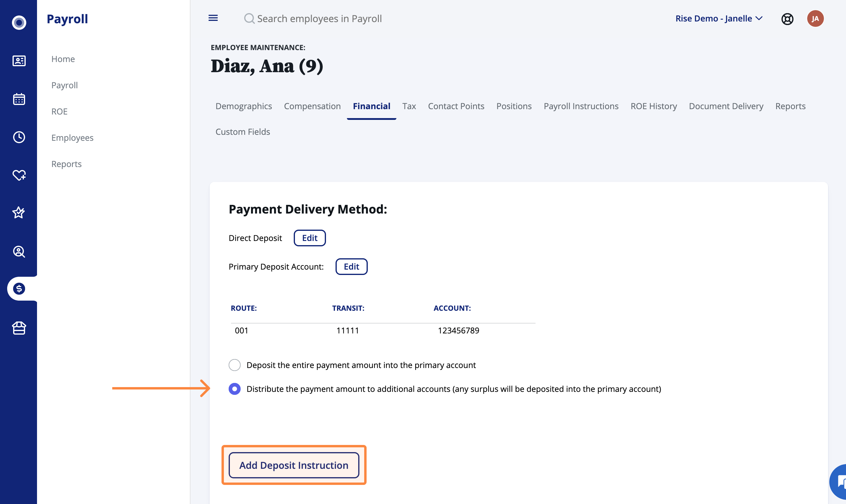Image resolution: width=846 pixels, height=504 pixels.
Task: Open the Positions tab
Action: 514,106
